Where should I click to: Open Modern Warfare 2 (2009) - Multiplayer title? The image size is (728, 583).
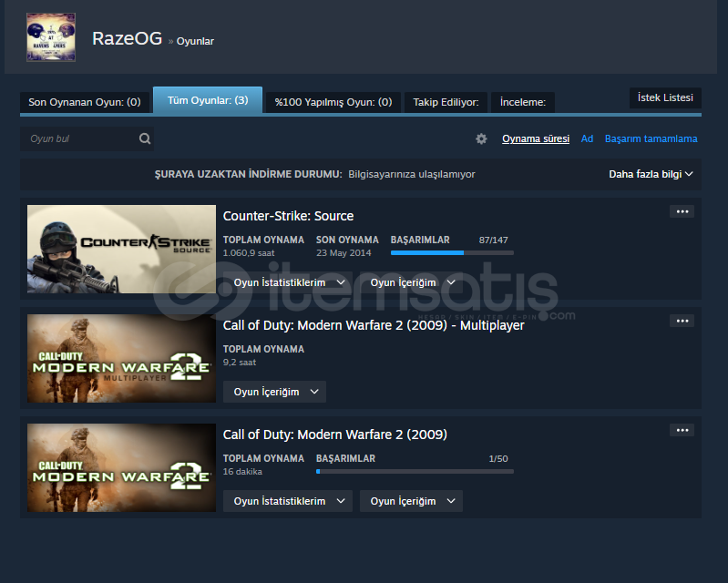pos(374,325)
